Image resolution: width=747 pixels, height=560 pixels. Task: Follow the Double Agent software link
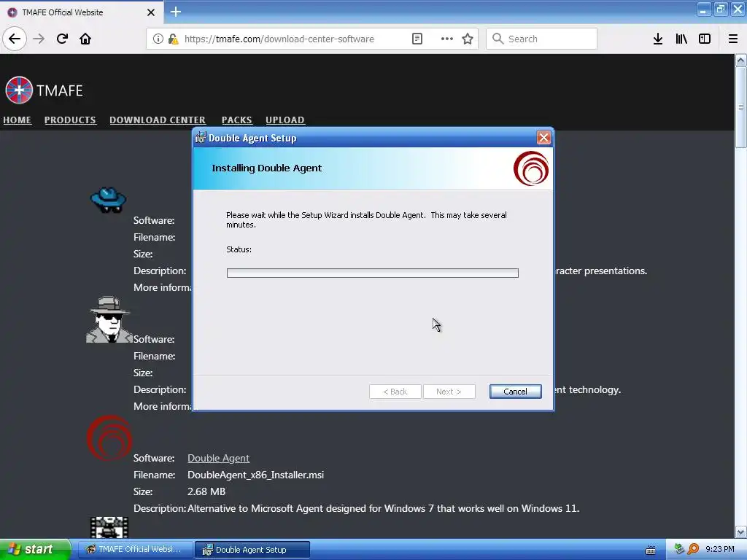click(218, 458)
